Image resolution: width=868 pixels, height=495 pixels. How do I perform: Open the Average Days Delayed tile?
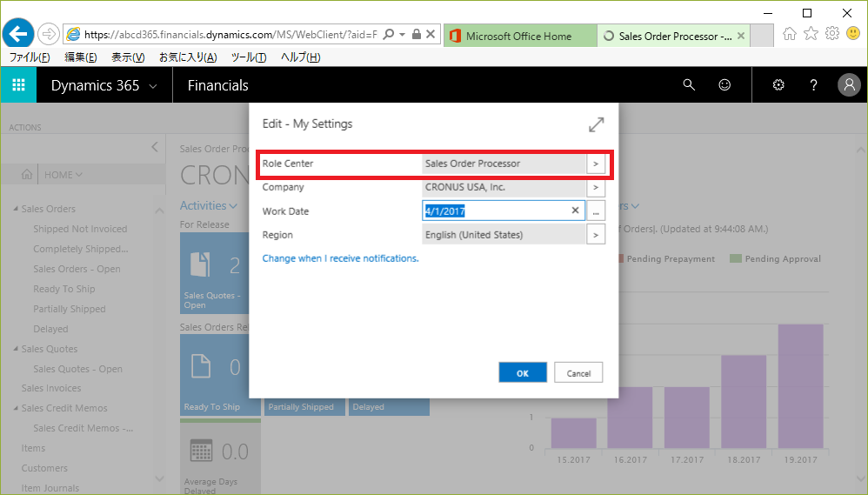(x=220, y=457)
